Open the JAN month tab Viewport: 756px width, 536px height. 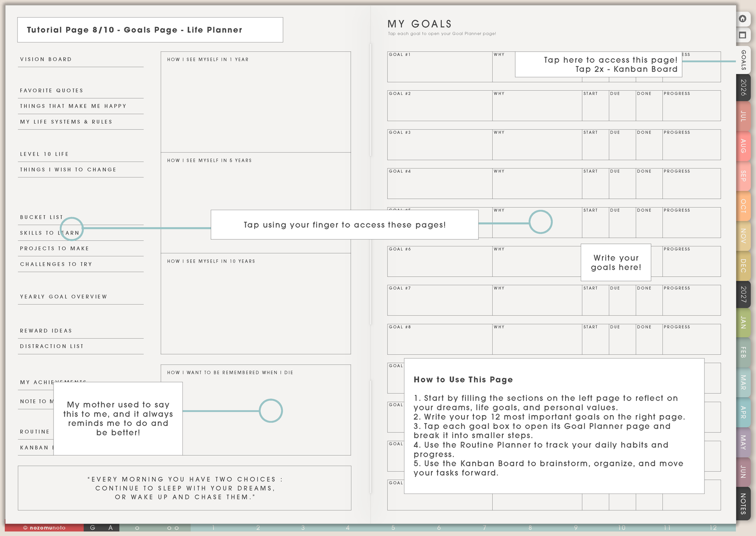pos(743,323)
